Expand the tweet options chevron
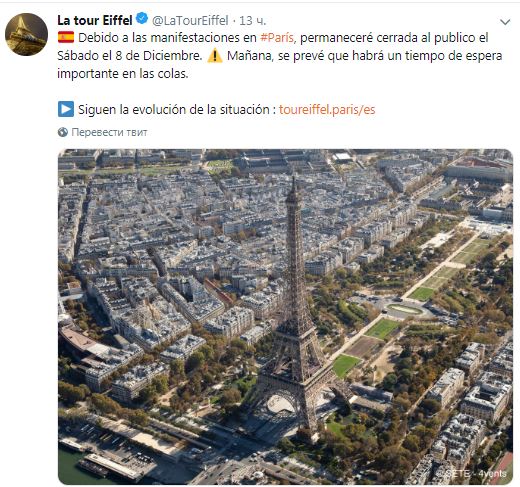The height and width of the screenshot is (487, 520). click(505, 22)
